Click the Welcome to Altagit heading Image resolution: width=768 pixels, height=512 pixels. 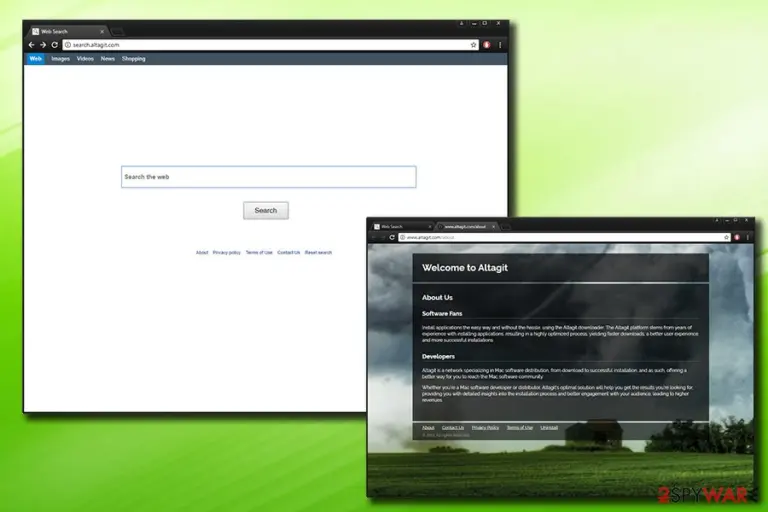(464, 268)
